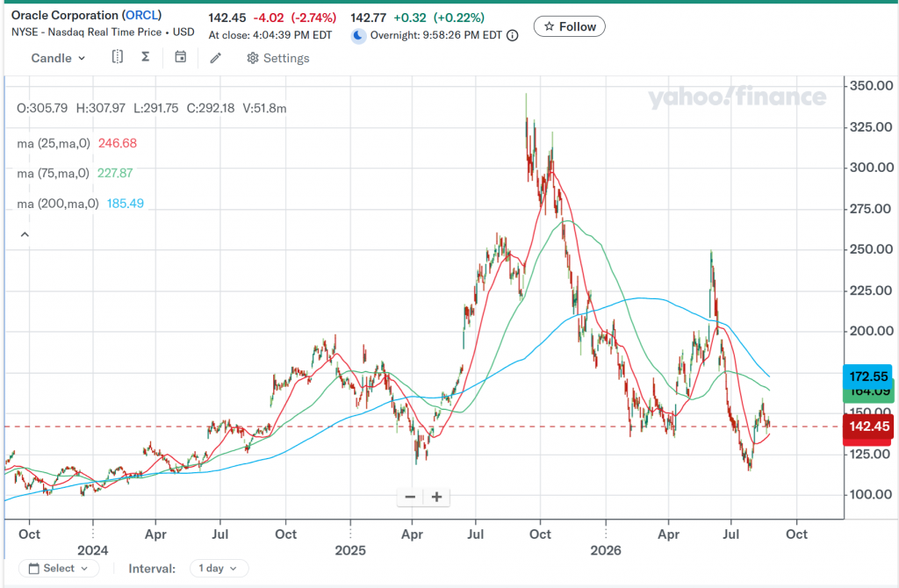Click the 2024 year axis label
This screenshot has height=588, width=899.
(93, 550)
